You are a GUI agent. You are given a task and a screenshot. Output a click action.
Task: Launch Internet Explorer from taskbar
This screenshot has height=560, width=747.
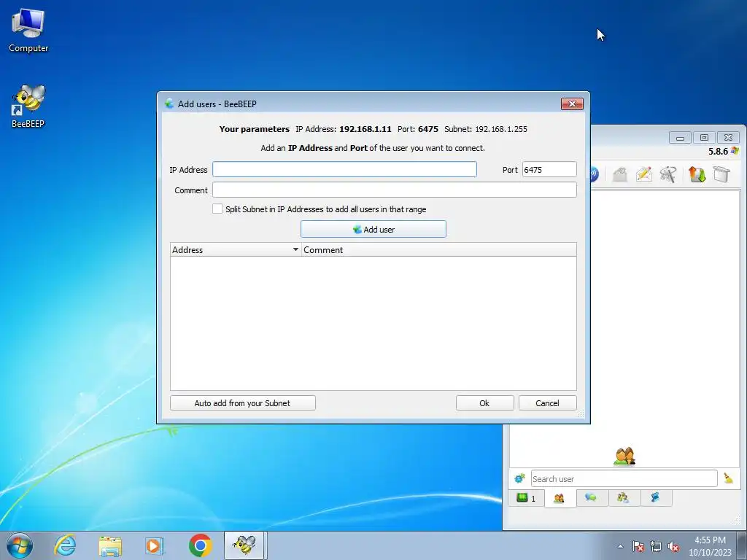(x=65, y=545)
